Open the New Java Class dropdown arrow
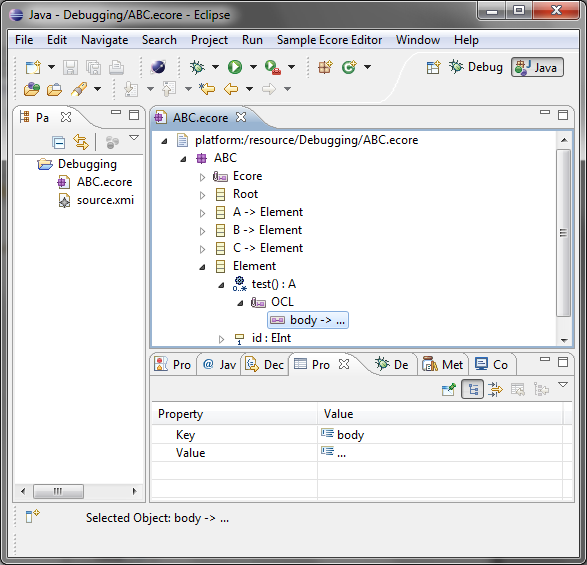 368,67
